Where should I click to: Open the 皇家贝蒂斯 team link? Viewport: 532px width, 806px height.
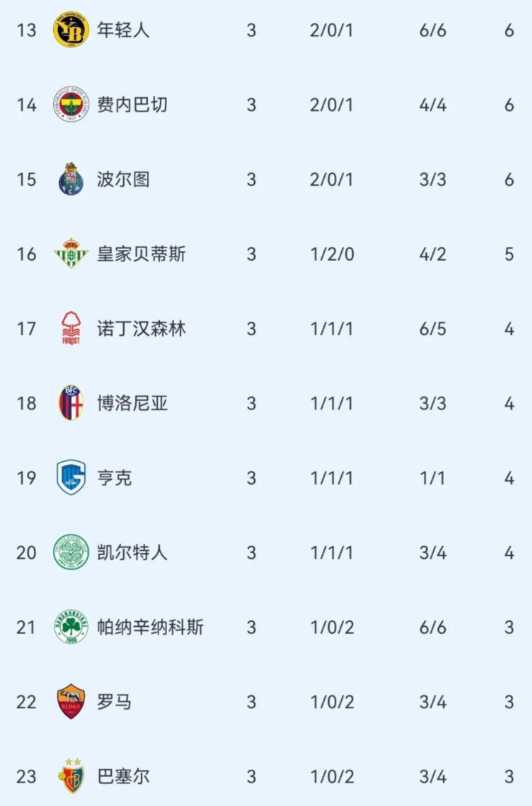141,254
